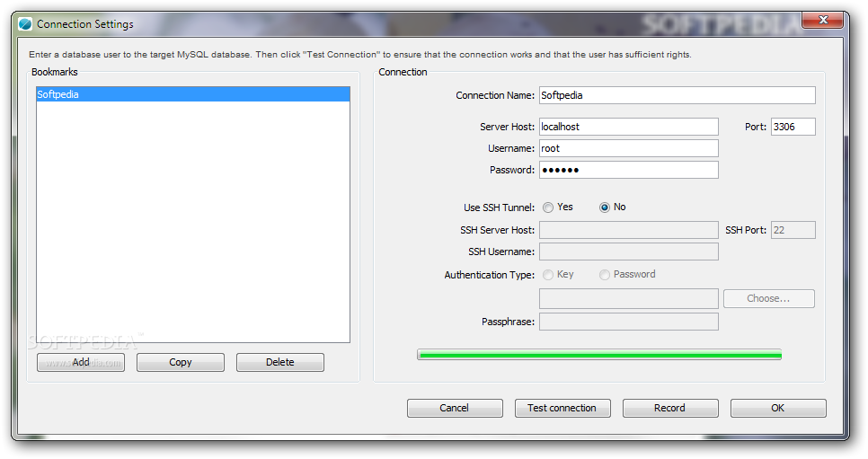Image resolution: width=868 pixels, height=459 pixels.
Task: Edit the Port field showing 3306
Action: click(x=793, y=127)
